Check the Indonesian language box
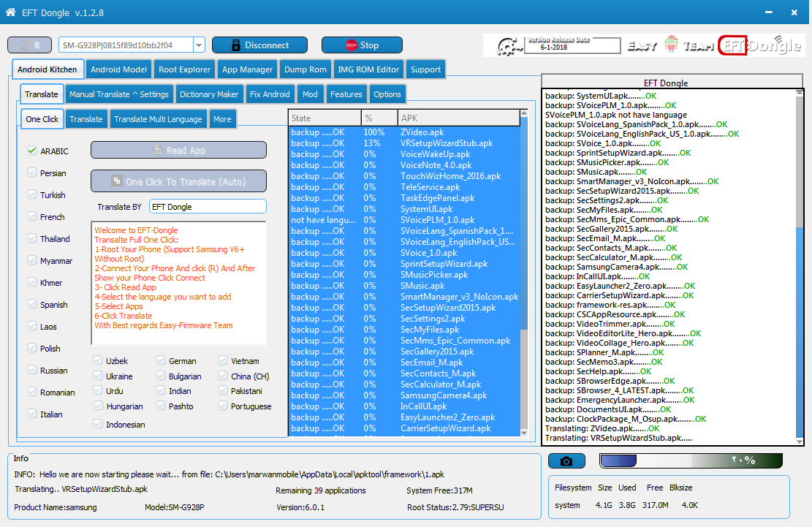 coord(98,424)
